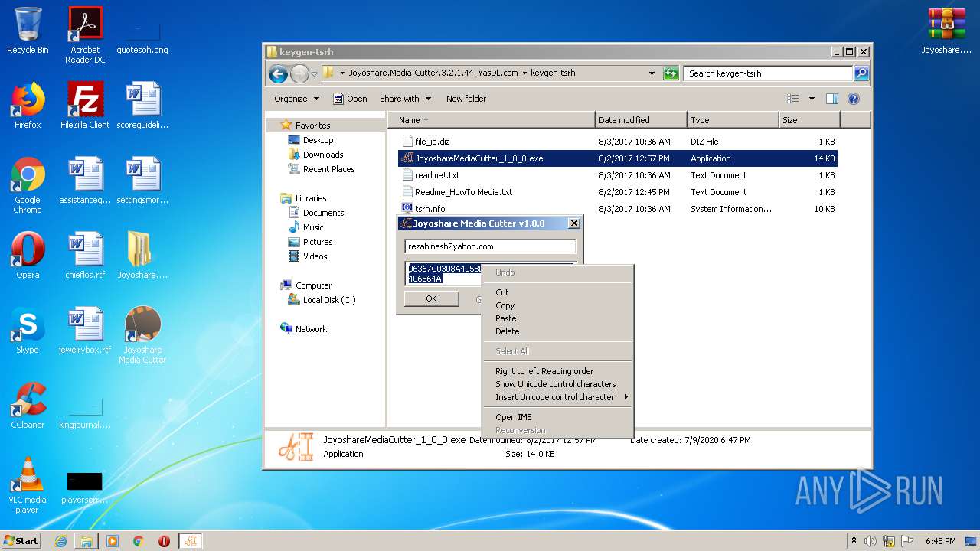980x551 pixels.
Task: Launch Firefox from the desktop
Action: pos(28,106)
